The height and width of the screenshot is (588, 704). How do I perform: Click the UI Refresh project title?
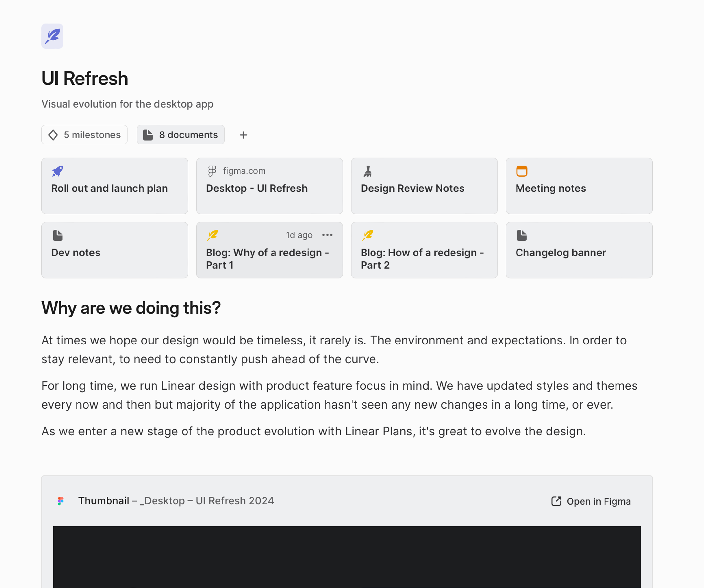[x=85, y=78]
